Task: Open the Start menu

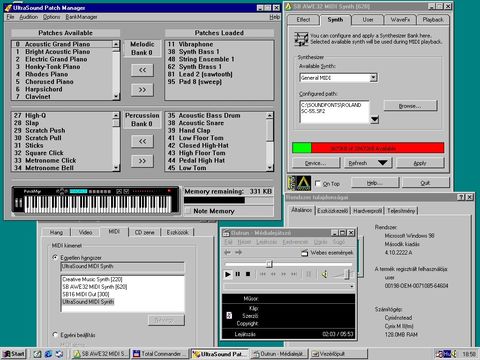Action: tap(14, 354)
